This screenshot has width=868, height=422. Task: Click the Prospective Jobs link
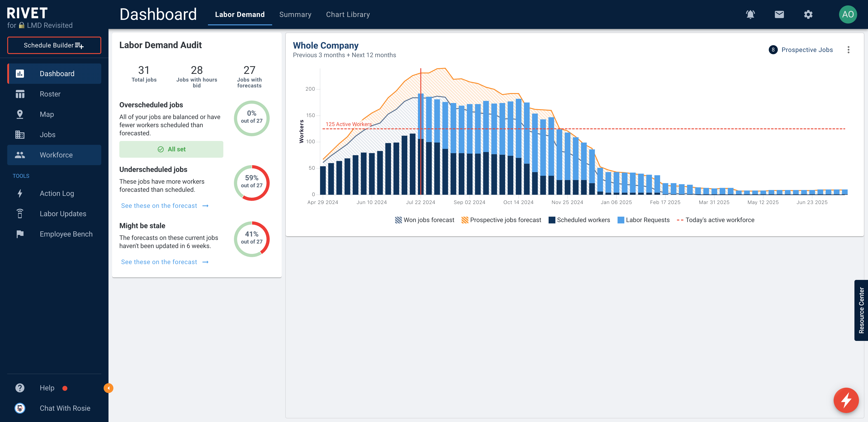coord(807,50)
